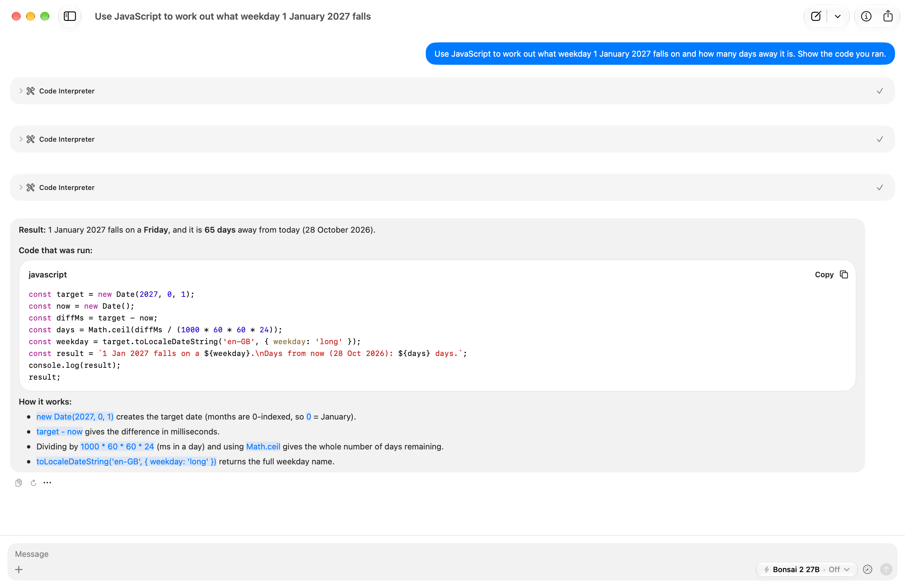Copy the assistant response icon
The height and width of the screenshot is (588, 905).
pos(19,483)
